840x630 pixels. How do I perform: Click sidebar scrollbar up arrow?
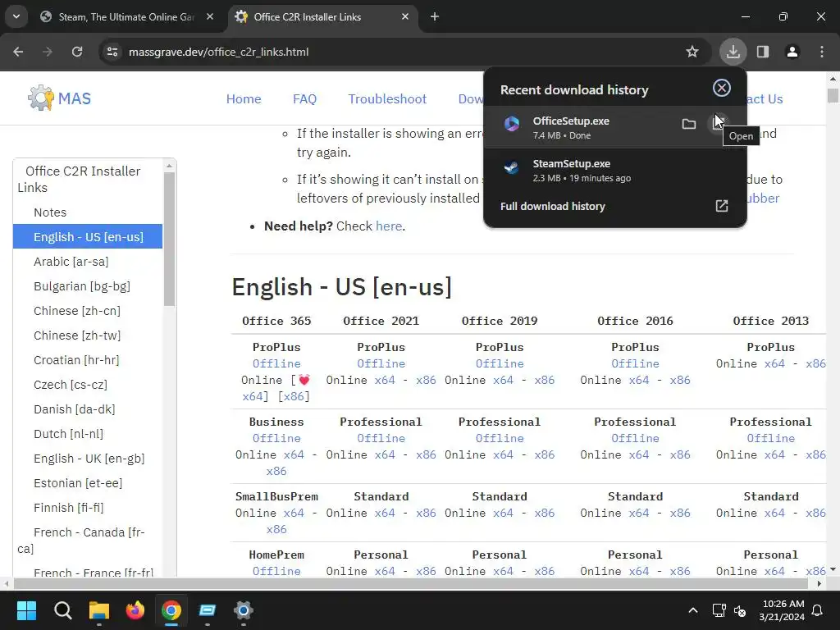tap(169, 166)
